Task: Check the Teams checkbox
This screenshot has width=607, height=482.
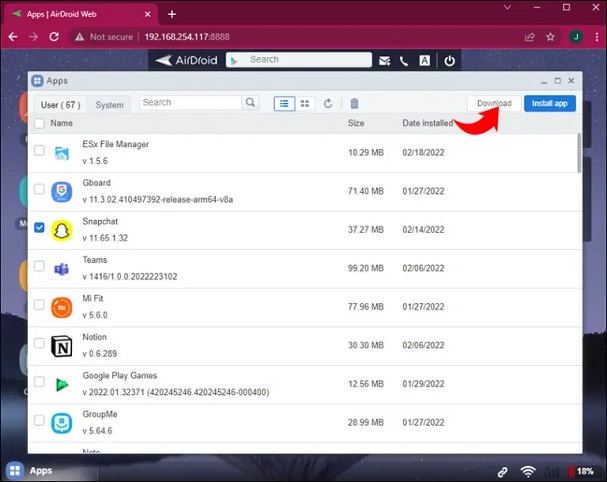Action: 39,266
